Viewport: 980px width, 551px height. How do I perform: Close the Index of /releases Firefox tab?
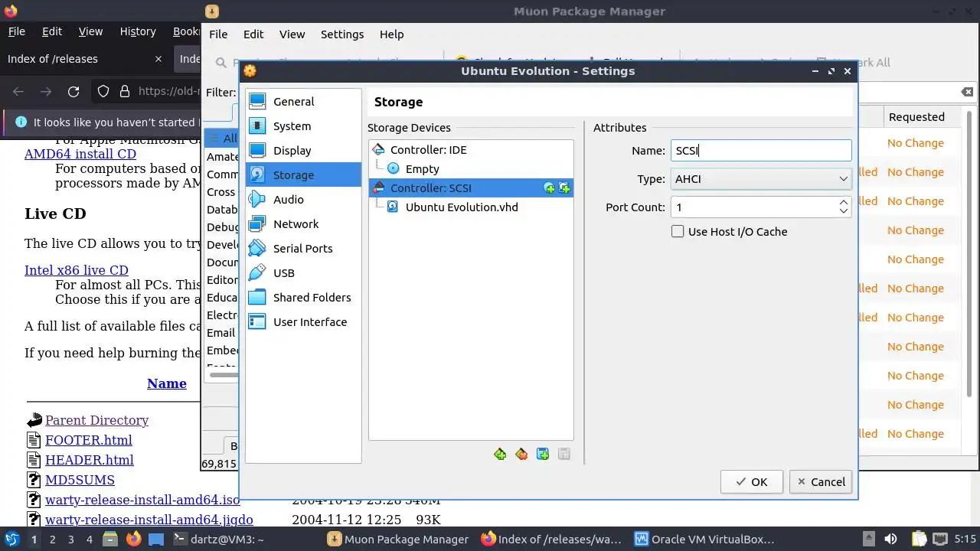158,59
